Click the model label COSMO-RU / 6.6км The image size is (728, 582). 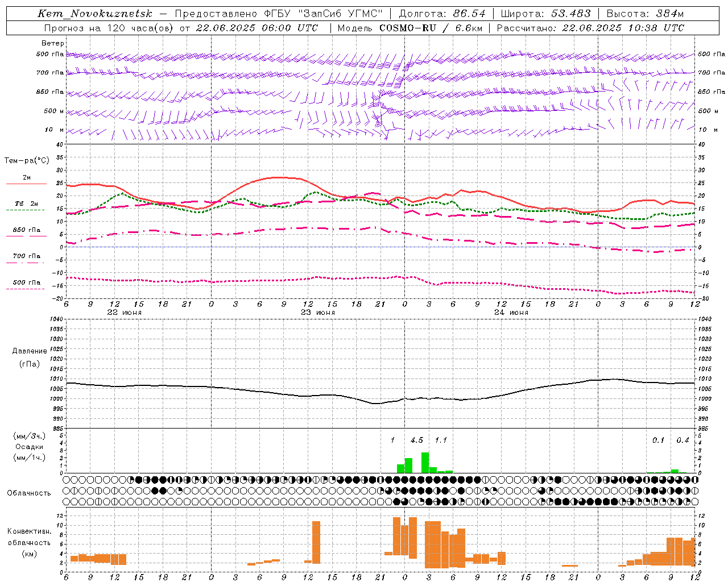coord(431,28)
